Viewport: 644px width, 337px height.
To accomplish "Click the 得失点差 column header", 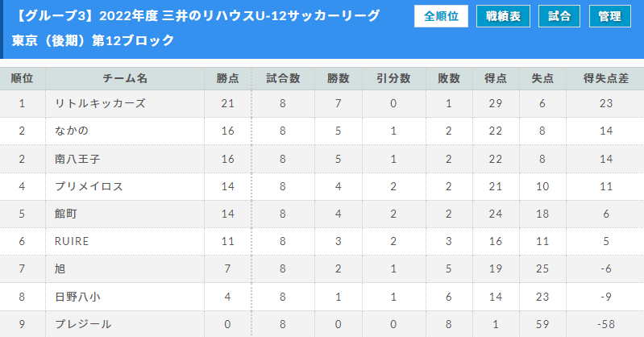I will (606, 78).
